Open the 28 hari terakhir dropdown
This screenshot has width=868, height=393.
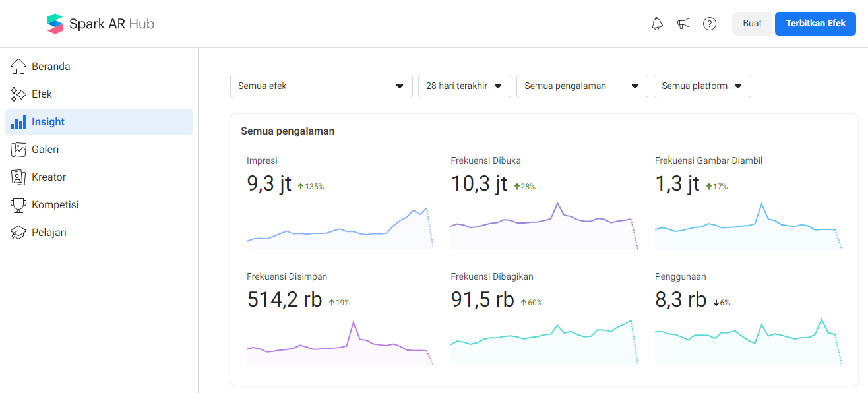click(464, 86)
